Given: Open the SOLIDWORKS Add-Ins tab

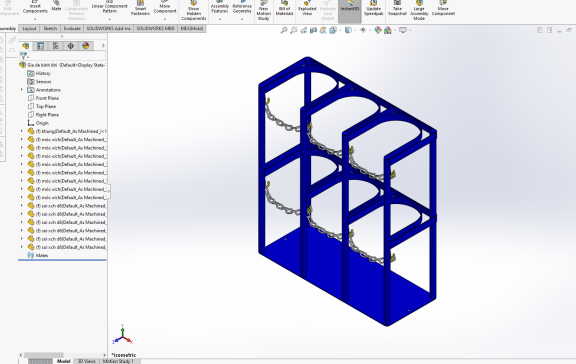Looking at the screenshot, I should (108, 28).
